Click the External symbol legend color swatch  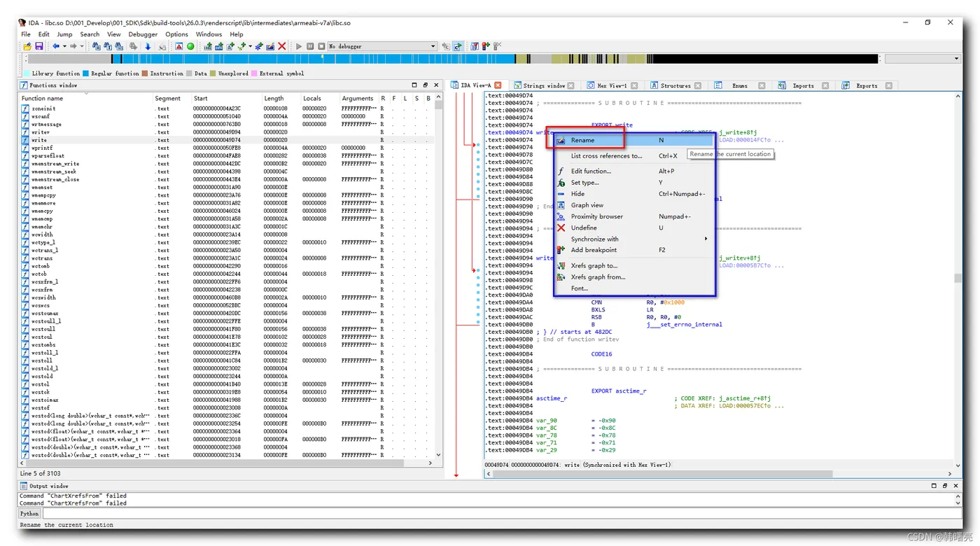pyautogui.click(x=254, y=73)
